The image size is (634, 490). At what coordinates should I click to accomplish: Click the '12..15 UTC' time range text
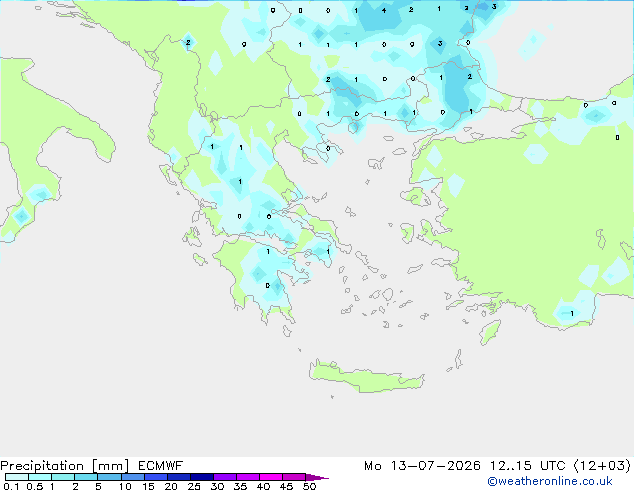pyautogui.click(x=528, y=466)
